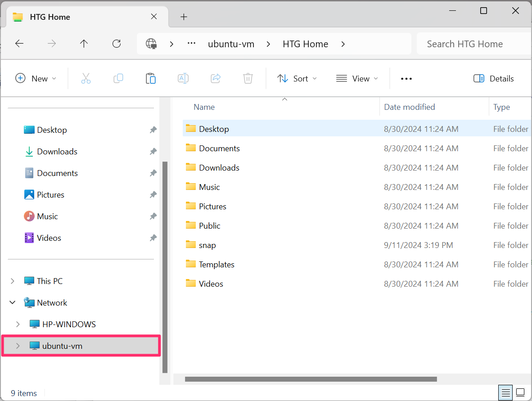Click pin icon next to Pictures
Screen dimensions: 532x401
point(153,195)
